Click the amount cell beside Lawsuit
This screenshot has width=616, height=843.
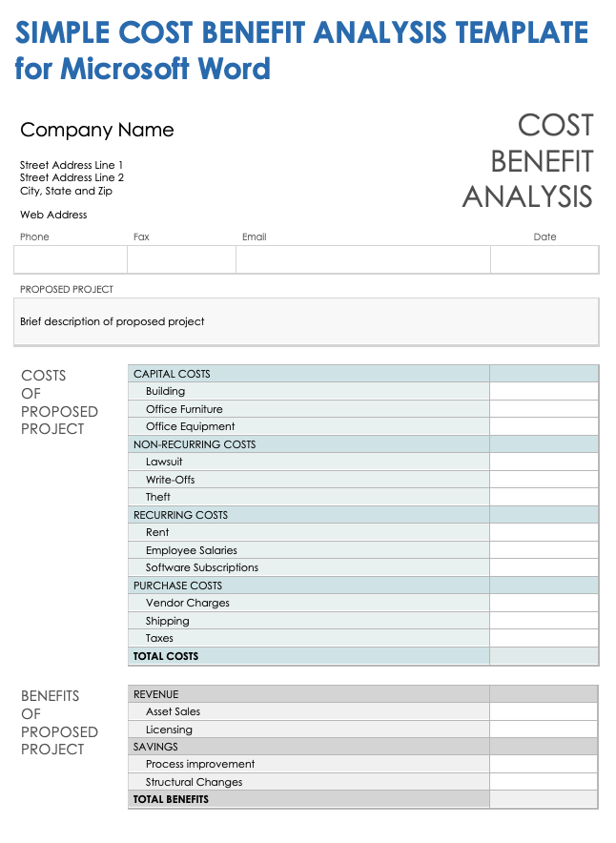pos(544,462)
